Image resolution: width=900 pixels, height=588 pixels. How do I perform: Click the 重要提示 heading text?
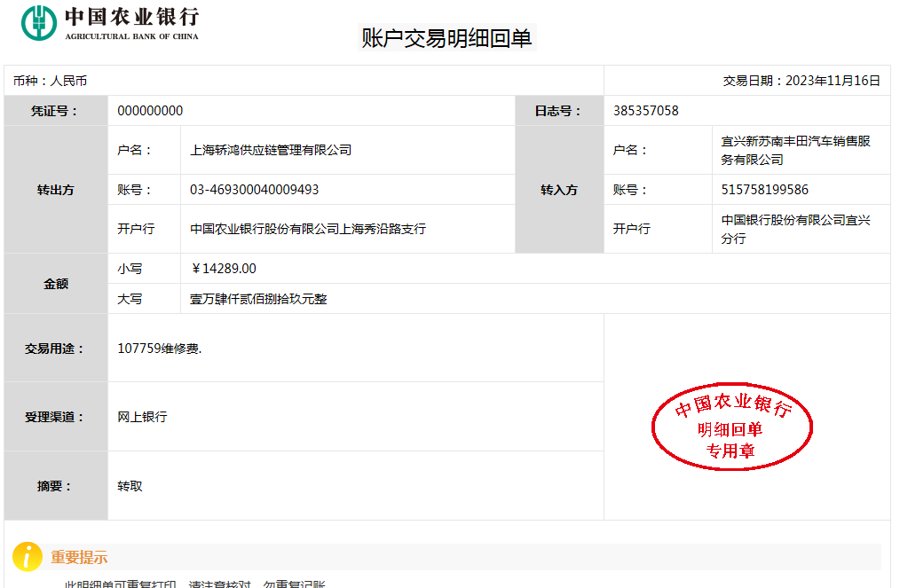[79, 558]
